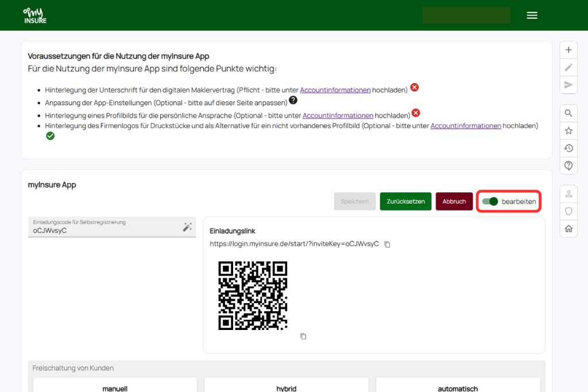Viewport: 588px width, 392px height.
Task: Open the history clock icon
Action: (x=568, y=148)
